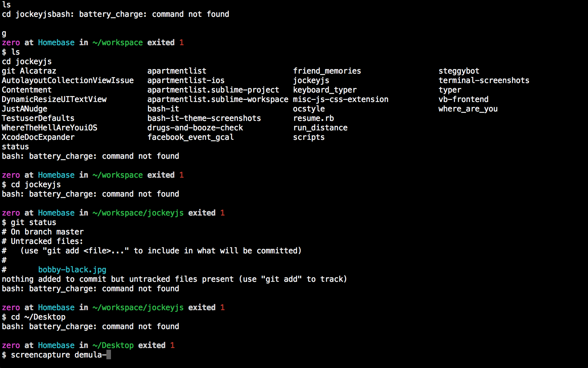Viewport: 588px width, 368px height.
Task: Click the where_are_you directory name
Action: [468, 109]
